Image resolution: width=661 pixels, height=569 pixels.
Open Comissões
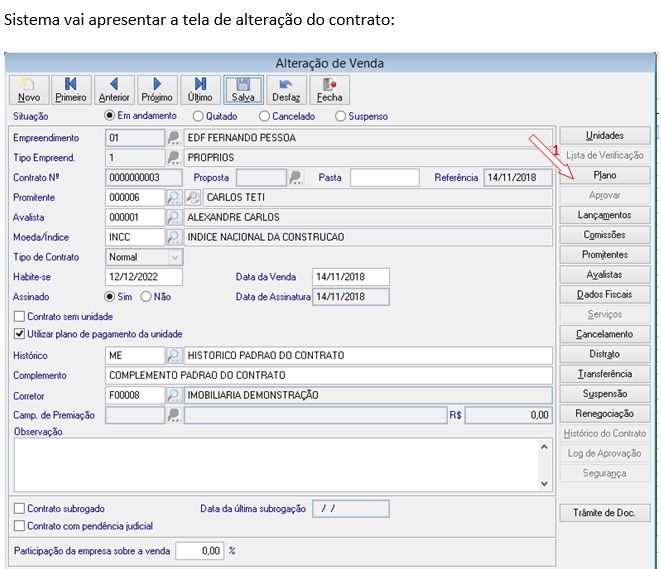[x=605, y=235]
